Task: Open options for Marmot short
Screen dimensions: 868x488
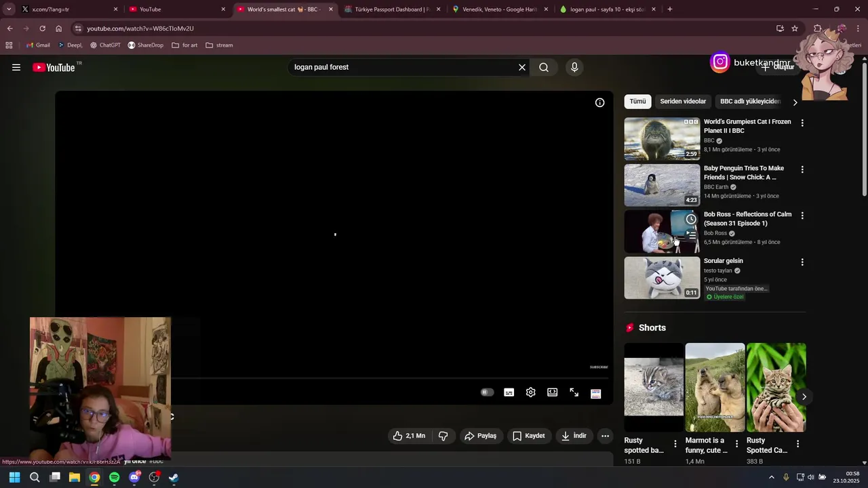Action: point(736,444)
